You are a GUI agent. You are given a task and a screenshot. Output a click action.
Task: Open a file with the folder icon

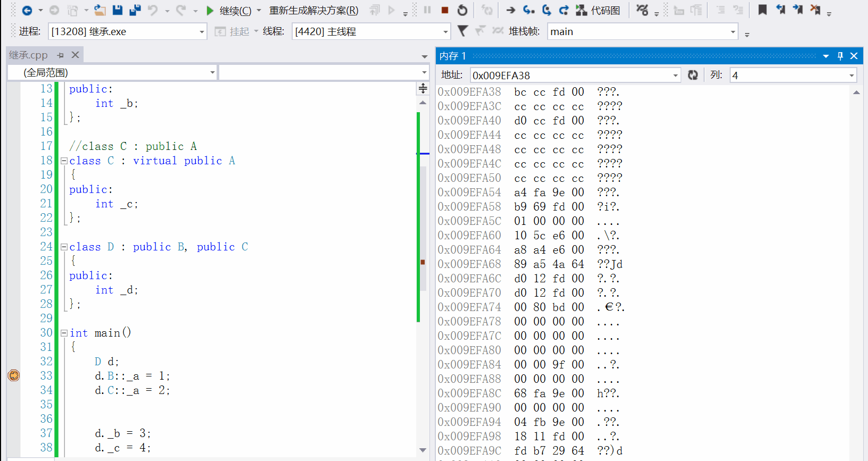100,10
